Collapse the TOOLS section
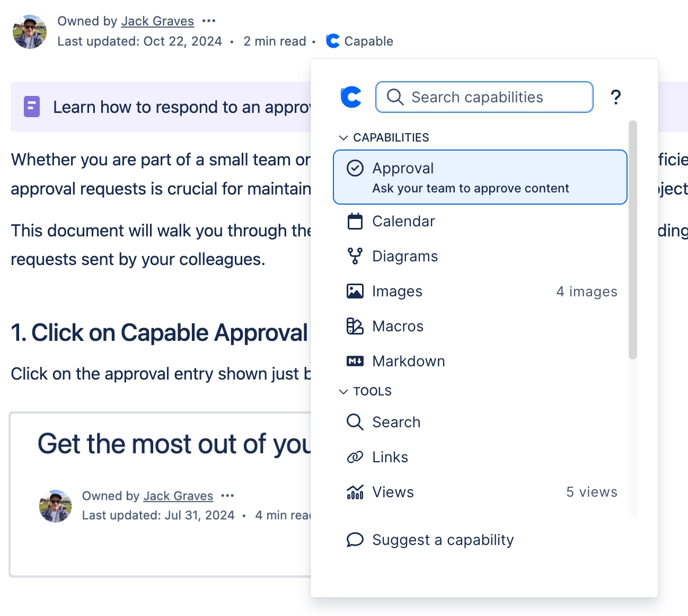Screen dimensions: 688x616 [x=343, y=391]
